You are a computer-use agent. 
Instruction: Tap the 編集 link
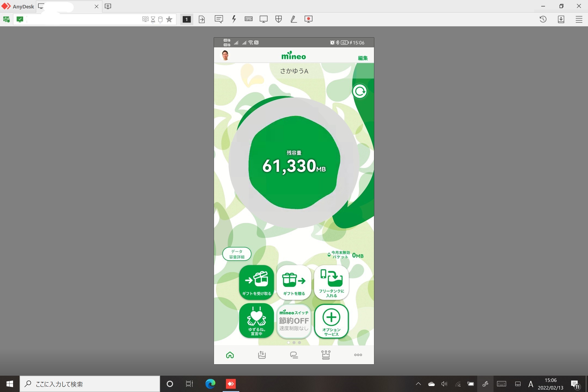pyautogui.click(x=363, y=58)
